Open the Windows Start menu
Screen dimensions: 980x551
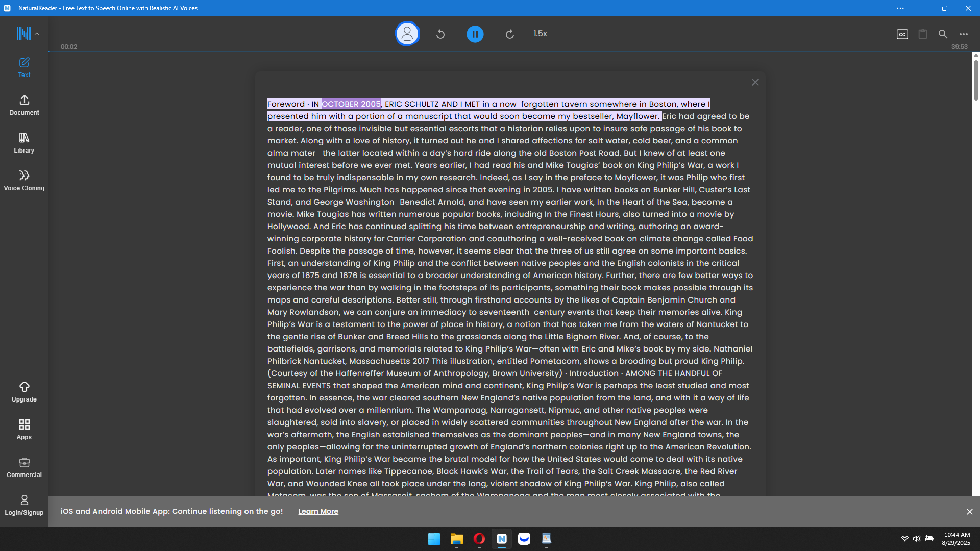pos(434,539)
